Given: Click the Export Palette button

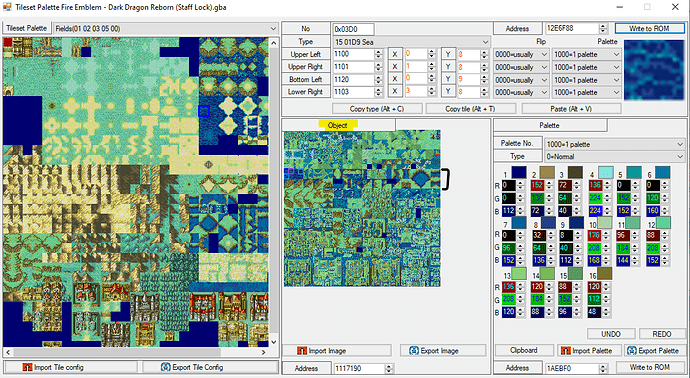Looking at the screenshot, I should [x=655, y=351].
